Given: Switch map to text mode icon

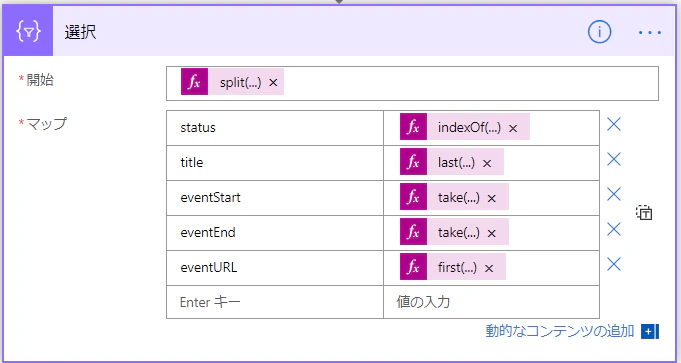Looking at the screenshot, I should tap(644, 213).
